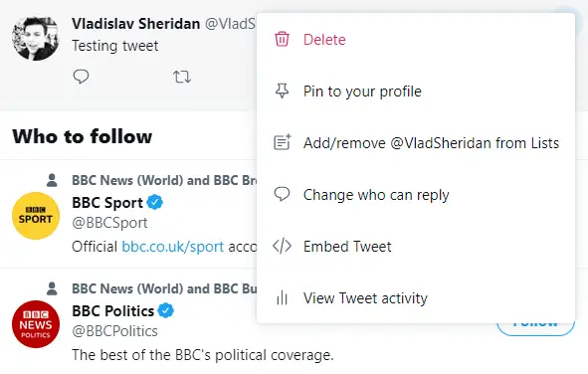
Task: Open Vladislav Sheridan's profile avatar
Action: tap(36, 38)
